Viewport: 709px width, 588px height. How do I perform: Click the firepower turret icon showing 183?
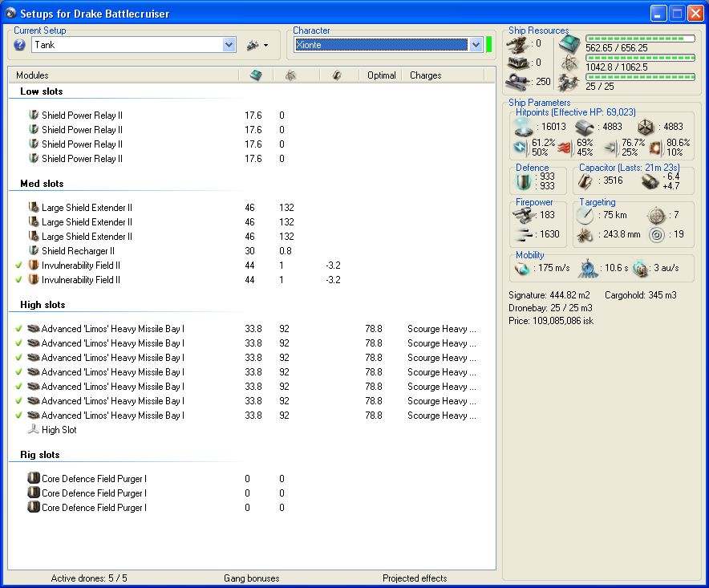click(x=524, y=215)
